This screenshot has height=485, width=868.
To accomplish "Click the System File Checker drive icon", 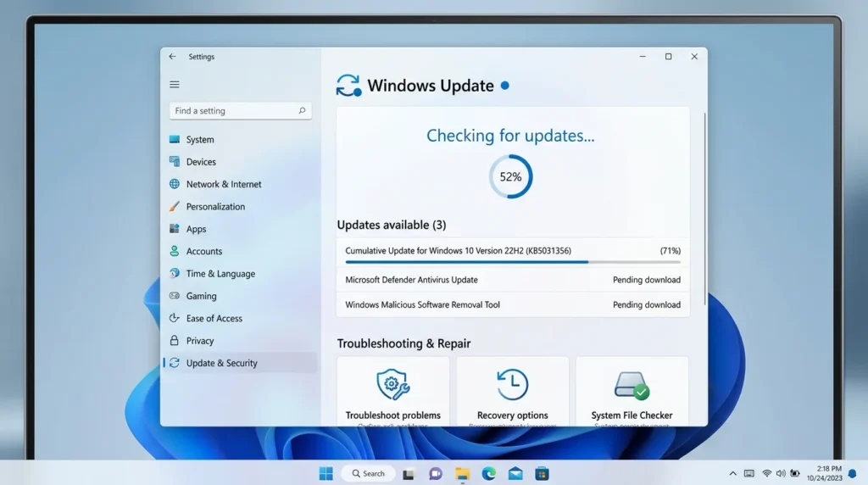I will (x=632, y=385).
